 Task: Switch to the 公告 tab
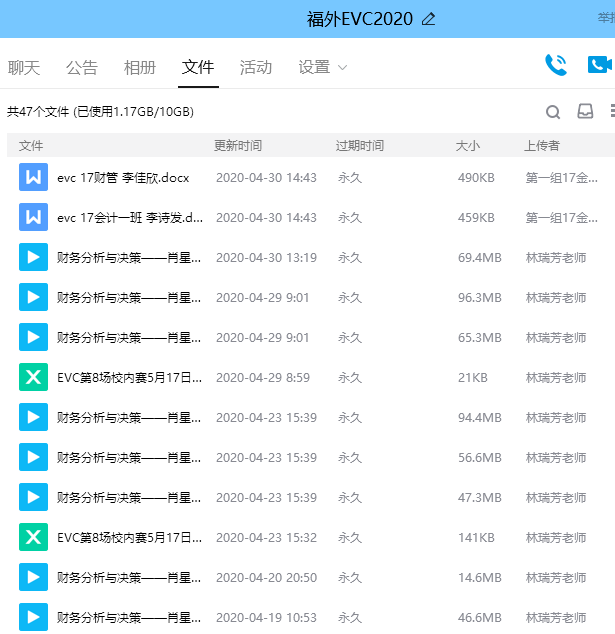[x=82, y=68]
